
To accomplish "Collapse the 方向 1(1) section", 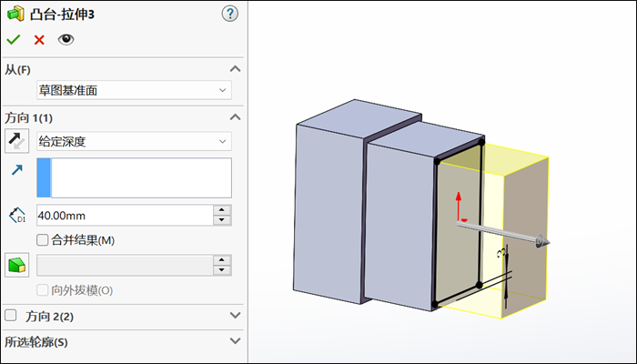I will point(235,117).
